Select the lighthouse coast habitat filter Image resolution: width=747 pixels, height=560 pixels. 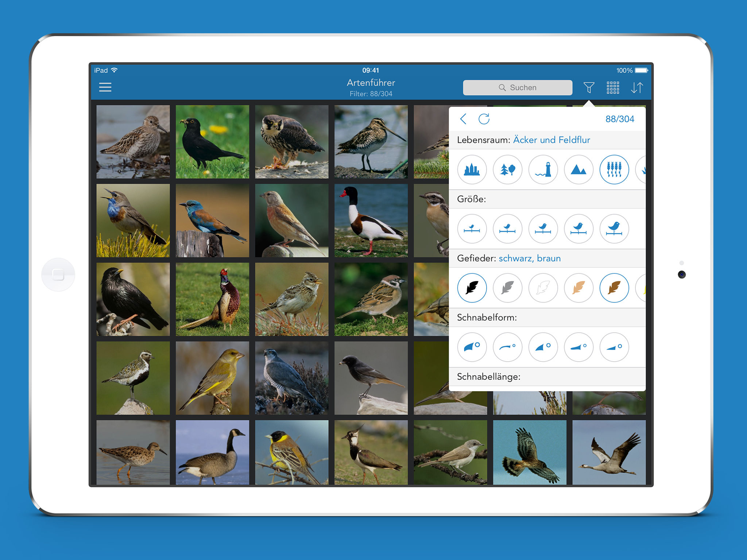pos(543,170)
